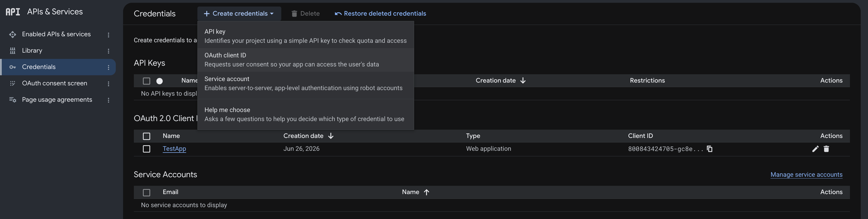This screenshot has width=868, height=219.
Task: Sort Service Accounts by Name arrow
Action: pos(426,192)
